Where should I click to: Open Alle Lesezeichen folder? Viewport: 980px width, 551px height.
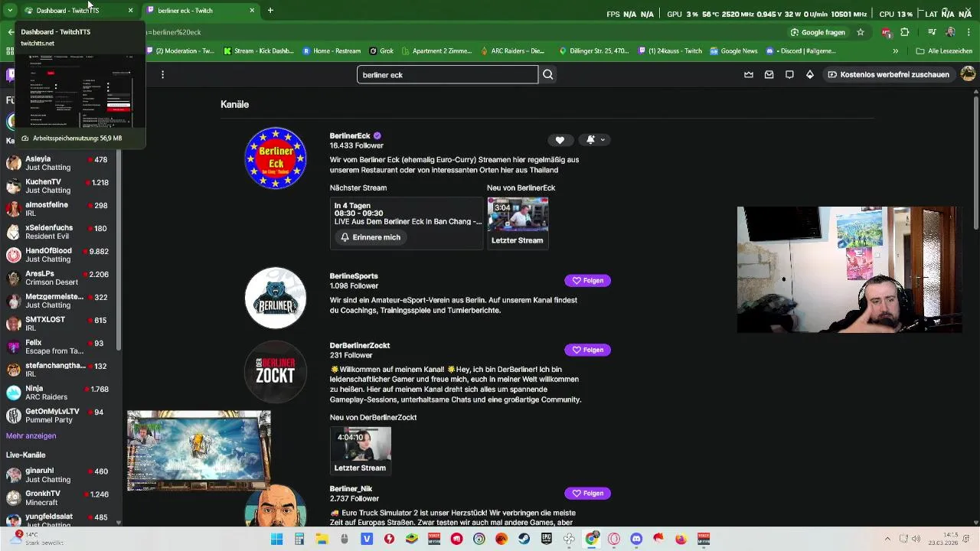coord(944,51)
